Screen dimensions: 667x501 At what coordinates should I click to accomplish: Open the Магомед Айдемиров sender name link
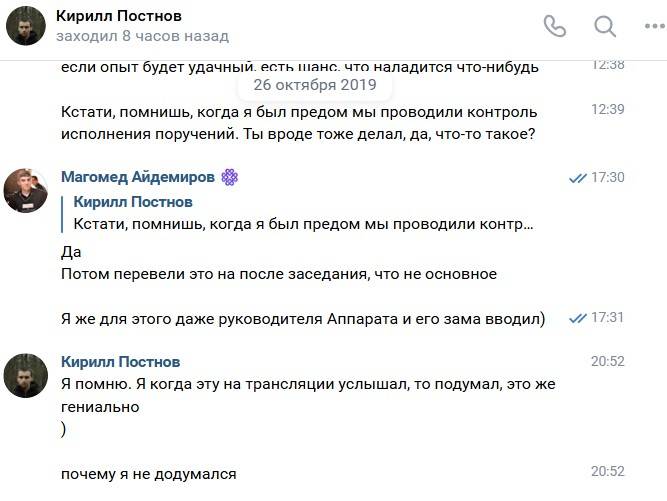coord(138,176)
